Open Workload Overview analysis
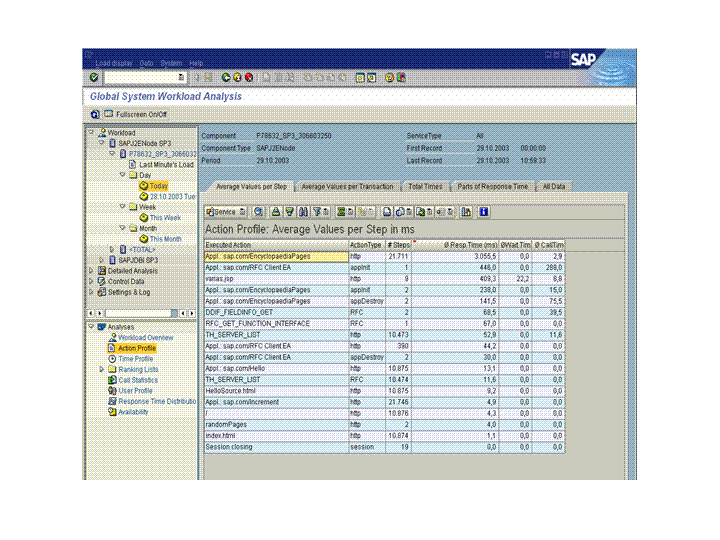Screen dimensions: 720x540 146,337
